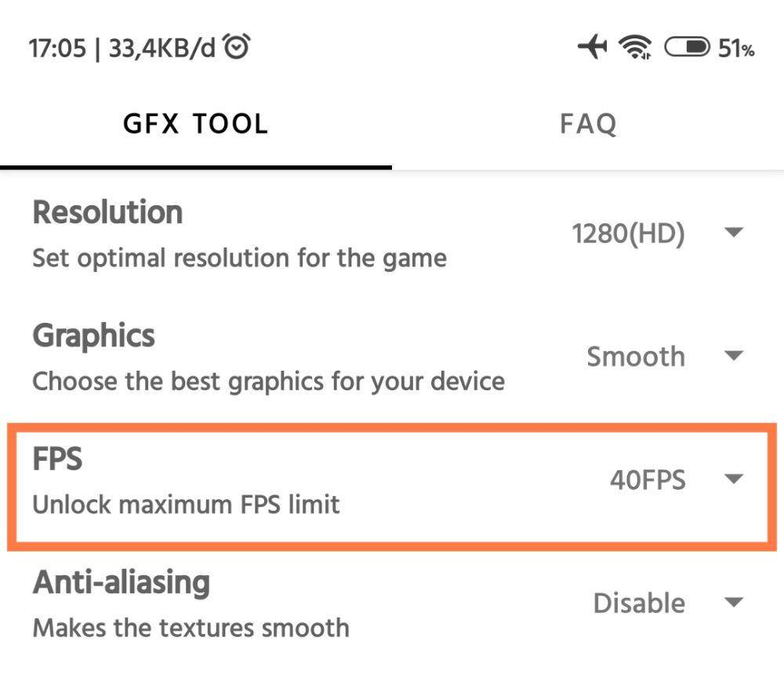This screenshot has height=674, width=784.
Task: Expand the FPS dropdown arrow
Action: [734, 479]
